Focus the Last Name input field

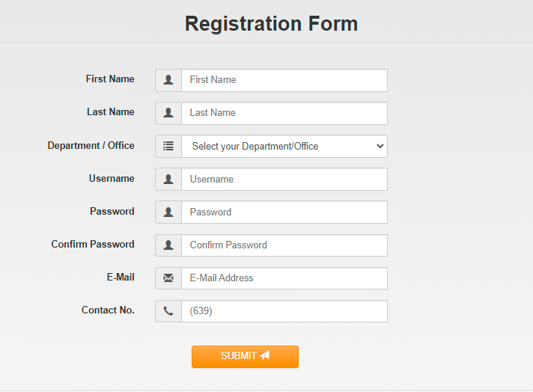tap(284, 113)
